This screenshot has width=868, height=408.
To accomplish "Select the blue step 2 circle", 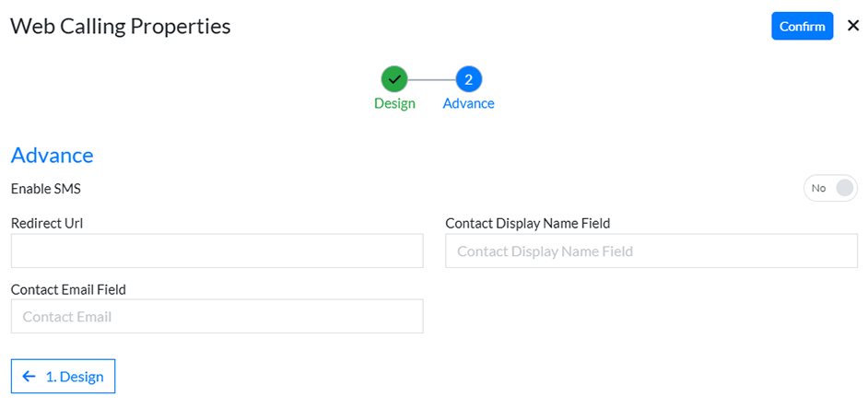I will (x=468, y=79).
